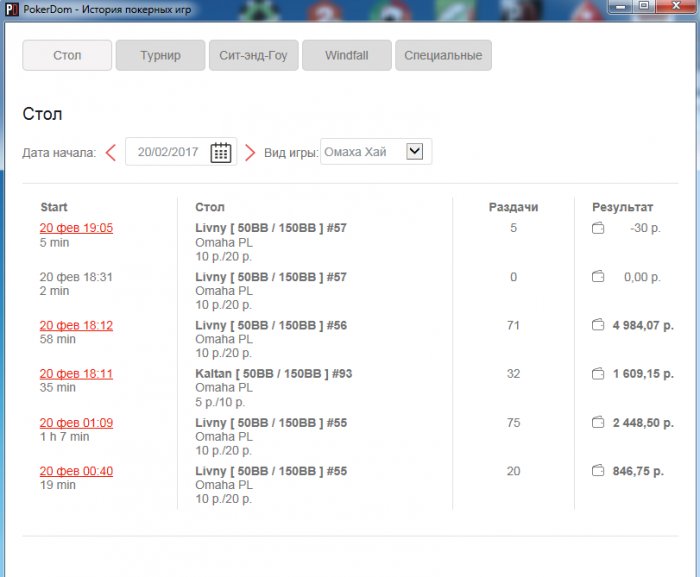
Task: Click result value 4 984,07 р.
Action: click(x=643, y=325)
